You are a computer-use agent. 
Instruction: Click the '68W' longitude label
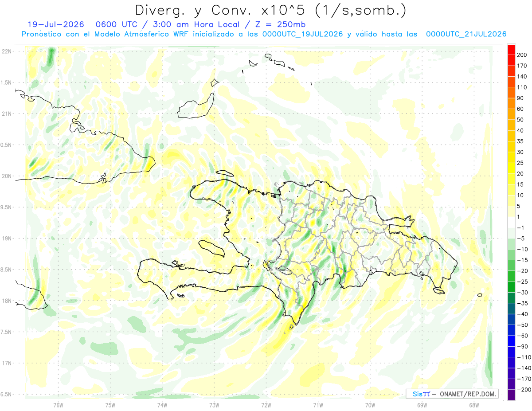[x=474, y=405]
